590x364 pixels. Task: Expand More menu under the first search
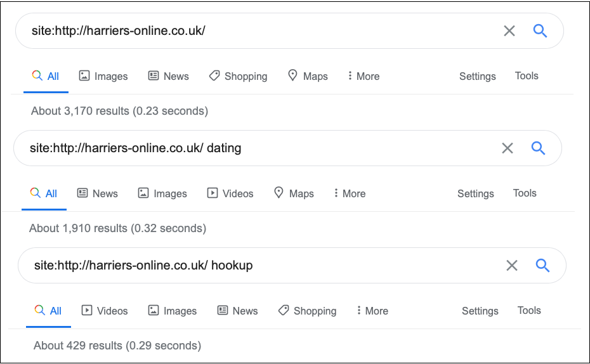coord(364,76)
